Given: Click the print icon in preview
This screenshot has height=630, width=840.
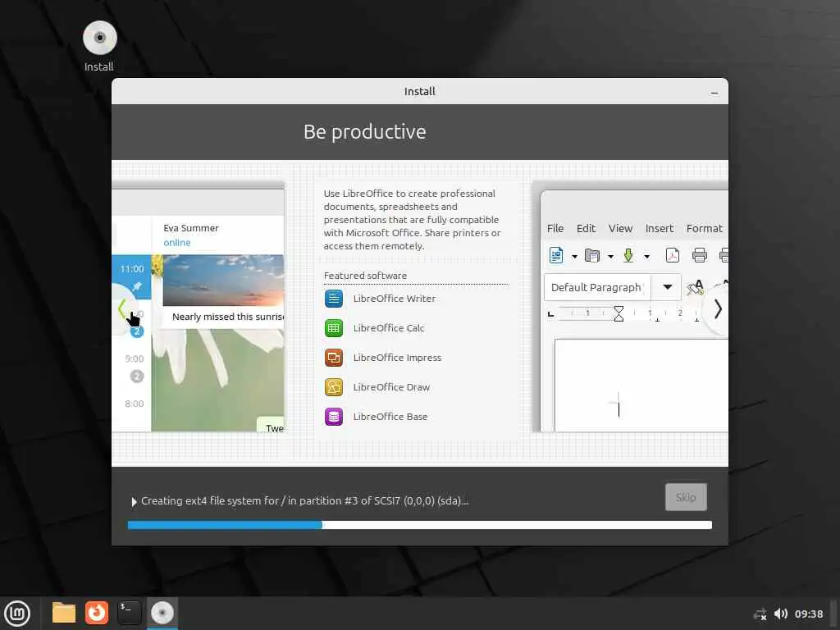Looking at the screenshot, I should click(700, 255).
